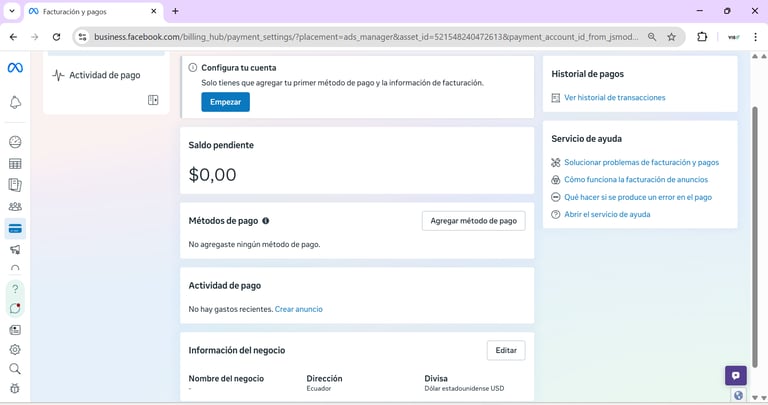
Task: Click the info icon beside Métodos de pago
Action: click(x=265, y=221)
